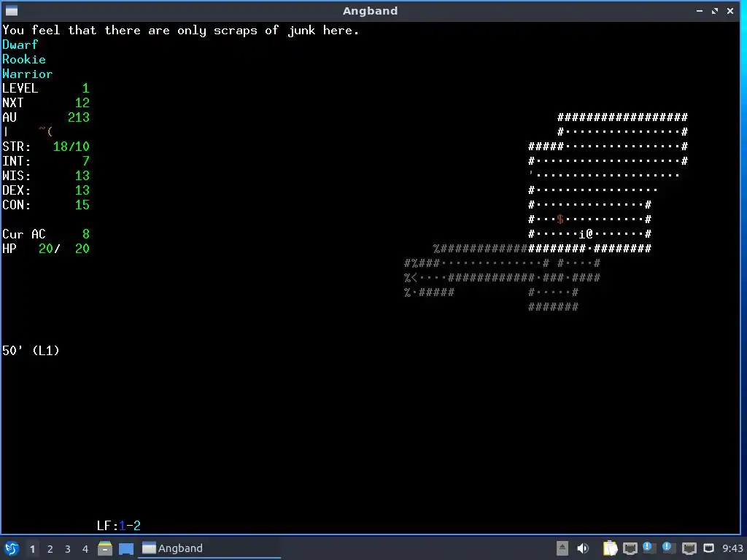
Task: Click the blue show desktop icon
Action: pyautogui.click(x=126, y=548)
